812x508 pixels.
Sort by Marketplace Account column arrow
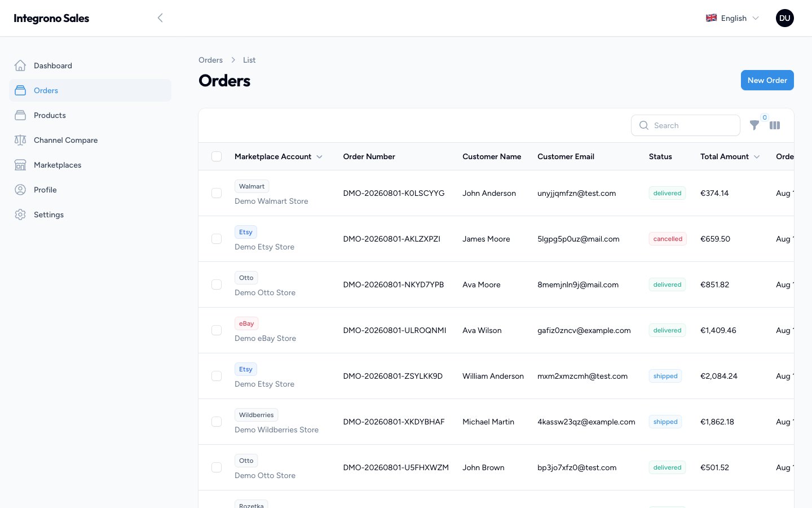click(319, 157)
